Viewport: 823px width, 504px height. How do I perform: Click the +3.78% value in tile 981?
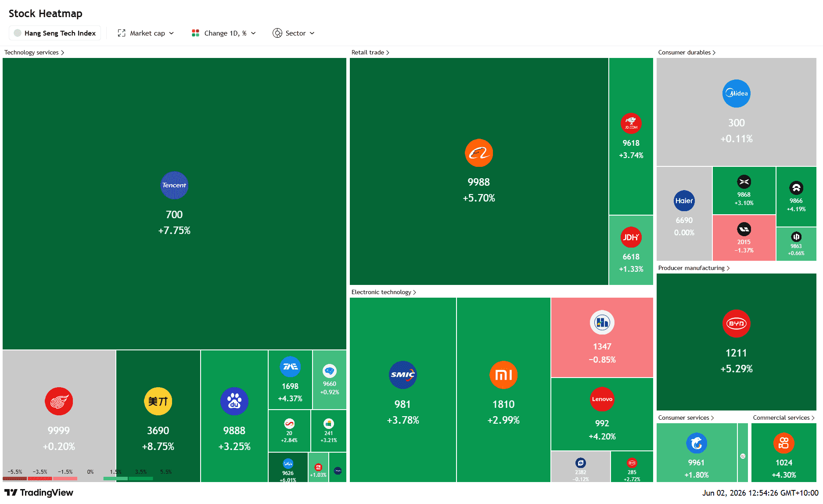point(403,420)
